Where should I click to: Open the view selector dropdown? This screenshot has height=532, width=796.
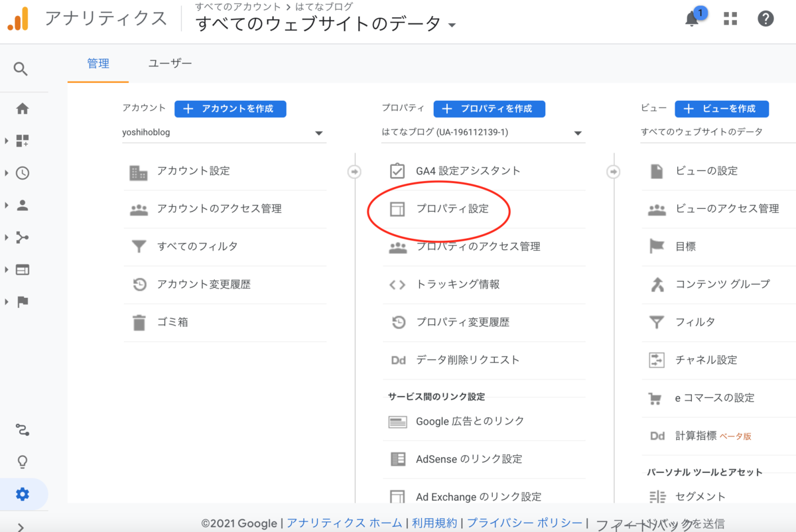coord(718,133)
